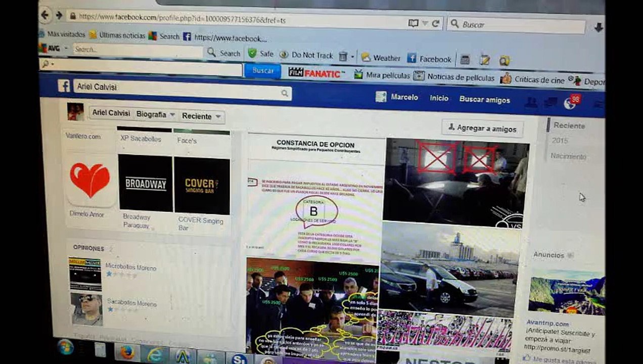The image size is (643, 364).
Task: Click the browser forward arrow
Action: (x=59, y=15)
